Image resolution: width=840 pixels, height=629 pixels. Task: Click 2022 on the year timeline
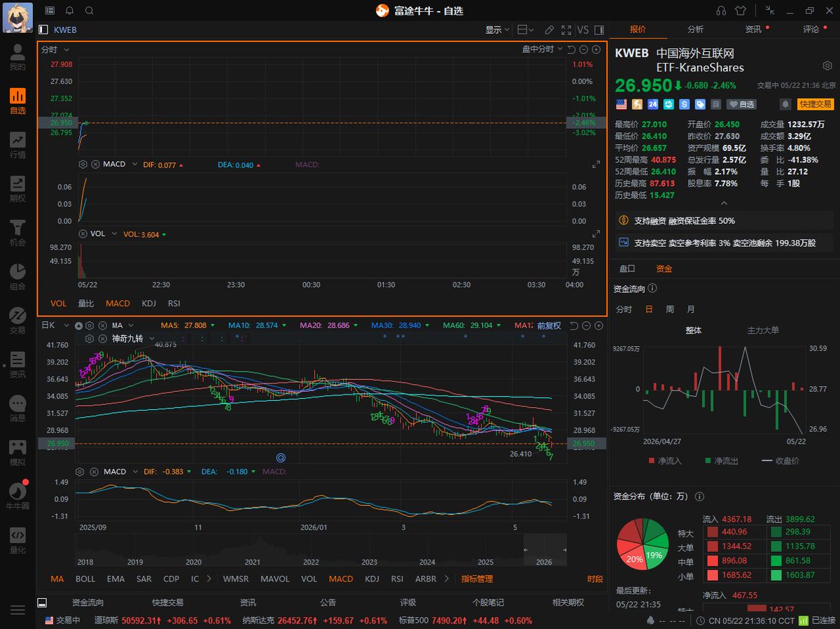point(311,562)
